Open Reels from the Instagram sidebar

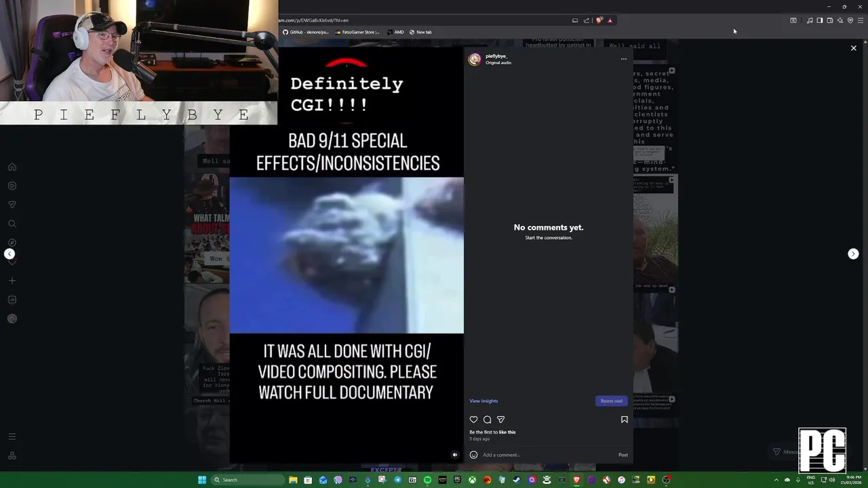click(12, 186)
